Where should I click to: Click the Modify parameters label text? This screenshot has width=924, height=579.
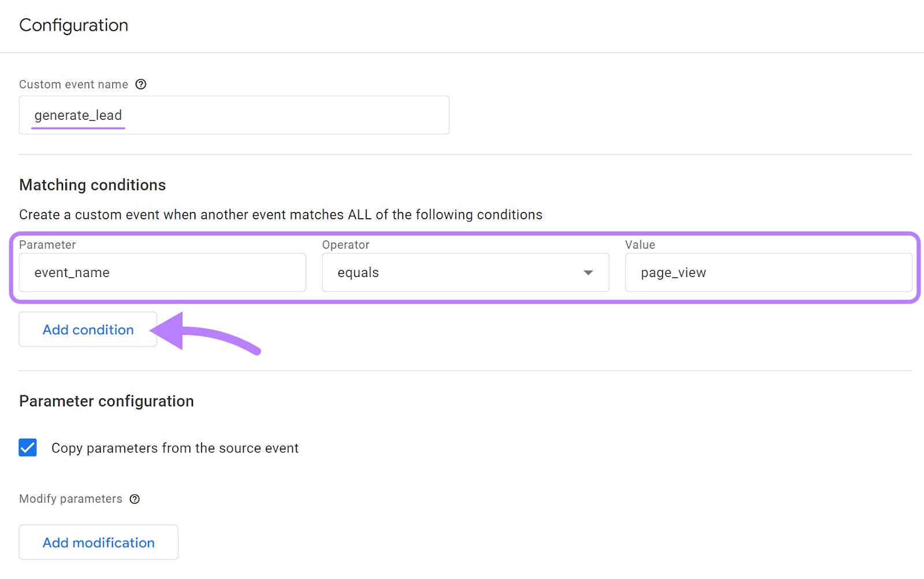click(70, 499)
